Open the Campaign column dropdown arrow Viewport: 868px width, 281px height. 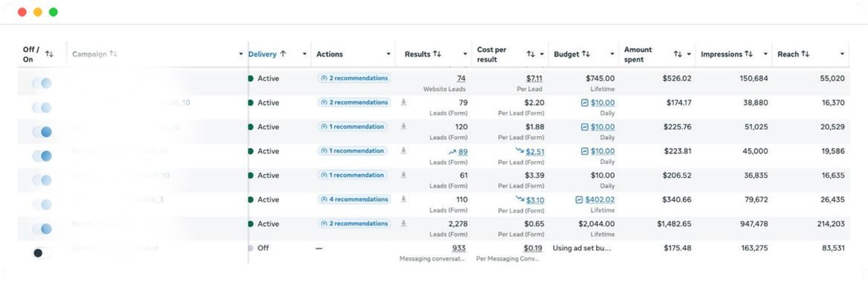point(241,54)
